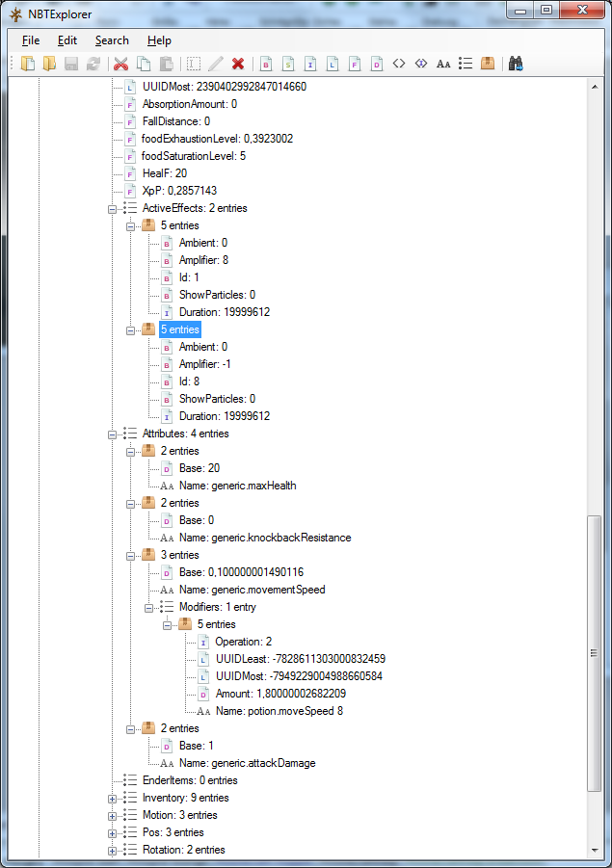Select the foodExhaustionLevel value row

click(x=217, y=139)
